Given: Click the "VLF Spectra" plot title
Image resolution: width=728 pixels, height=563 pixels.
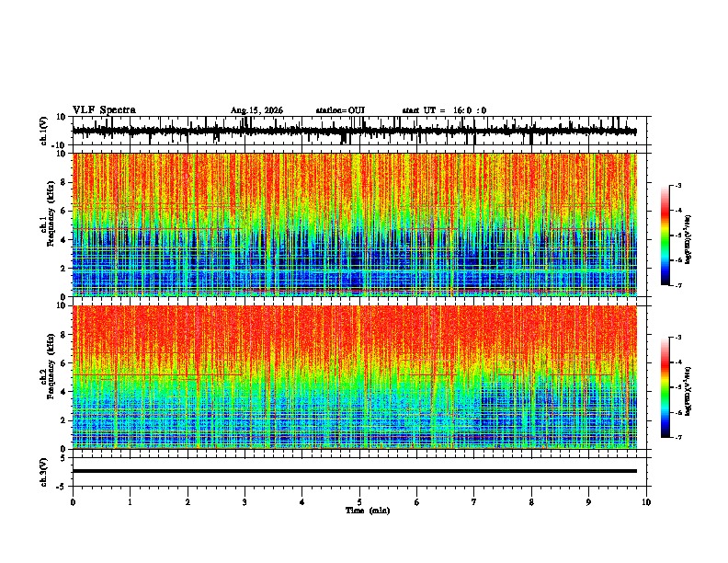Looking at the screenshot, I should pyautogui.click(x=104, y=109).
